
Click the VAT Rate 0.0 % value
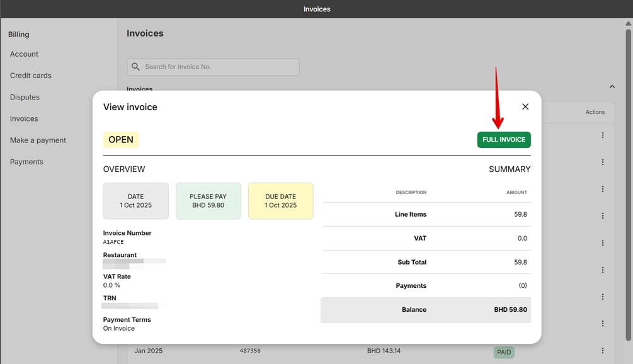[111, 285]
